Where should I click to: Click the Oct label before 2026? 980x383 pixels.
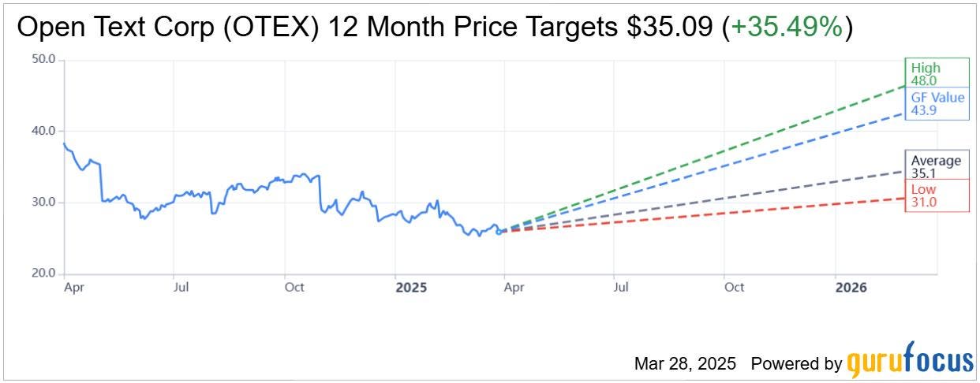point(735,288)
